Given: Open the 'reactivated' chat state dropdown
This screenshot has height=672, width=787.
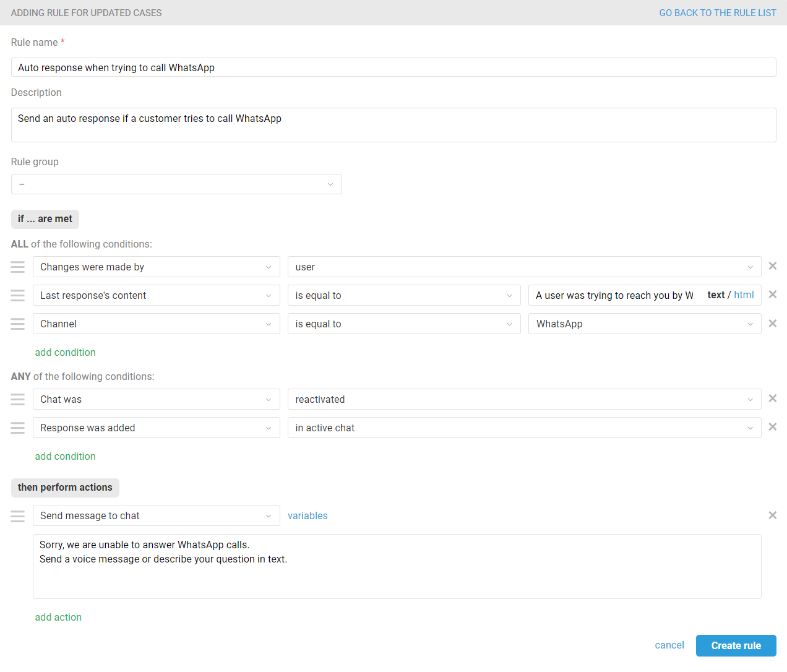Looking at the screenshot, I should tap(524, 399).
